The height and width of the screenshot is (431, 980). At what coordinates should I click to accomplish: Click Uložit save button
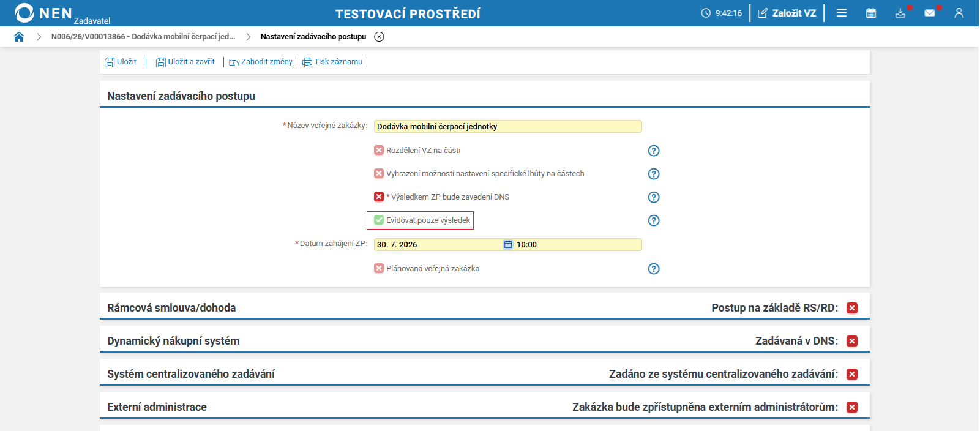[x=121, y=62]
